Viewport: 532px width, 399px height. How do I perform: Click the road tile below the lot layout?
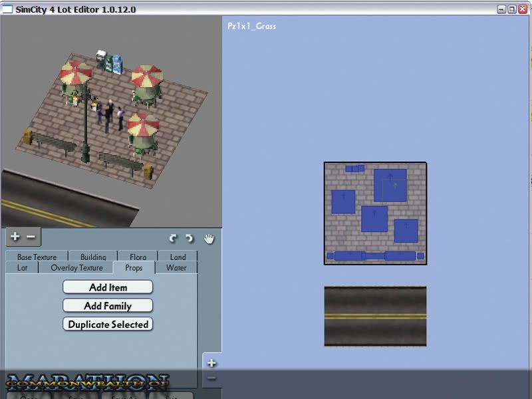pyautogui.click(x=375, y=316)
